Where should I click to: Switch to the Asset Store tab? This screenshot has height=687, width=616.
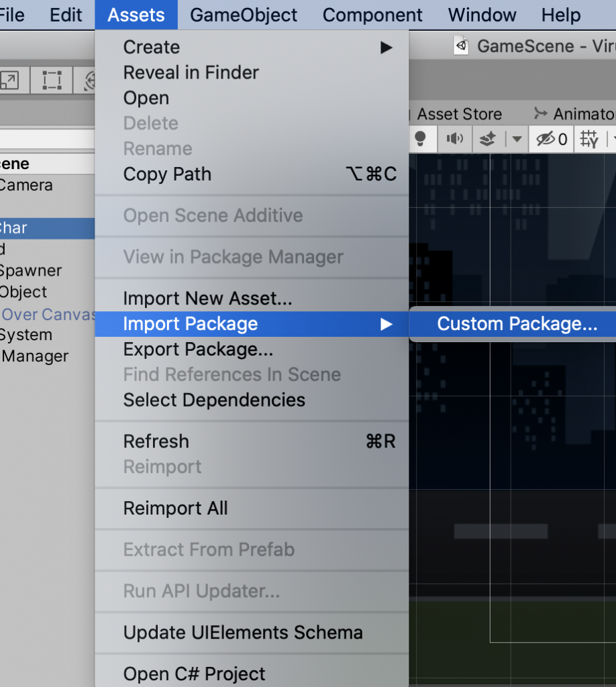(x=459, y=114)
